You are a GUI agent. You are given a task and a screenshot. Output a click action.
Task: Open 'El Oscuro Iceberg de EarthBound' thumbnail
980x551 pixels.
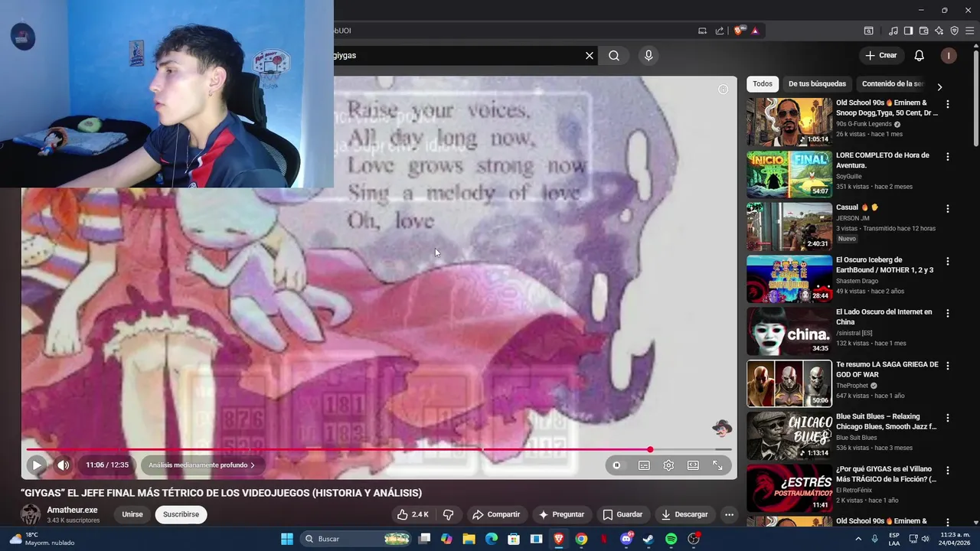pyautogui.click(x=789, y=279)
